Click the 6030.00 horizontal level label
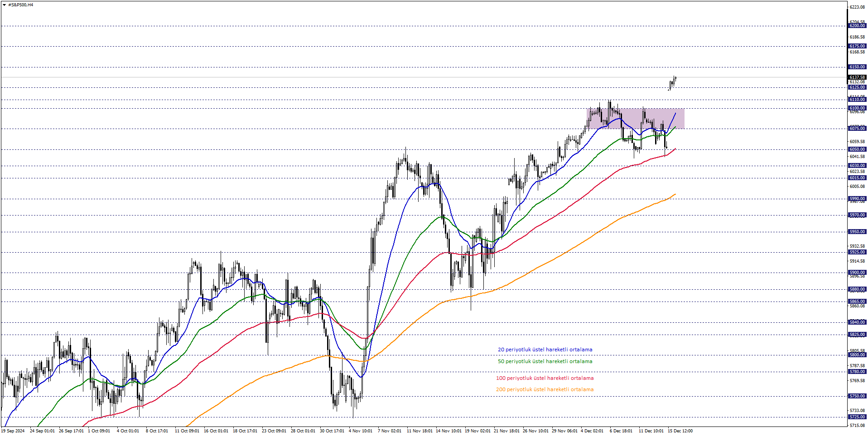 857,166
